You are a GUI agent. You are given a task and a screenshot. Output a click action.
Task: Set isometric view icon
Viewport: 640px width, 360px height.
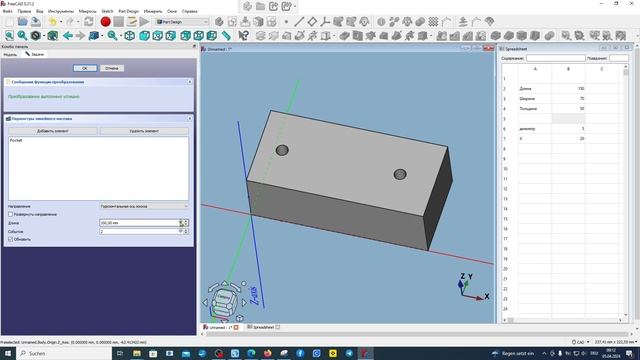pyautogui.click(x=129, y=36)
